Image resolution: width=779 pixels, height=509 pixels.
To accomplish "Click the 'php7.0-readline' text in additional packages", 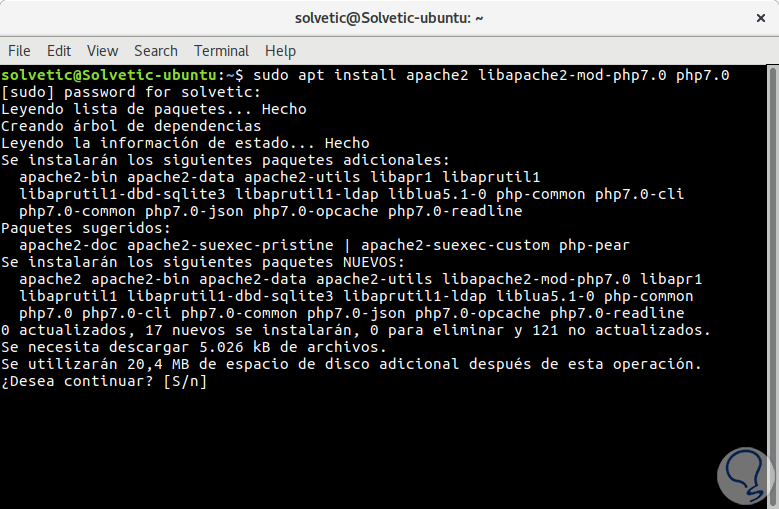I will coord(455,211).
